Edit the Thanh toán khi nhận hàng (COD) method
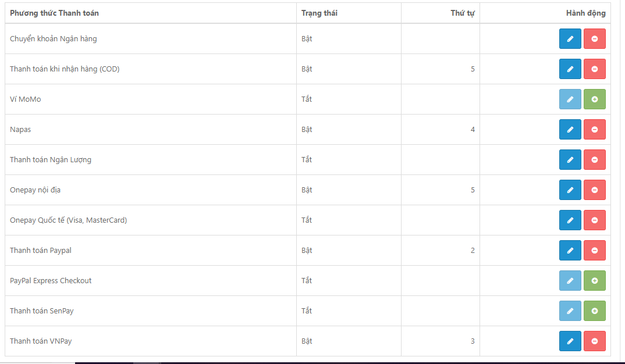The image size is (625, 364). [x=570, y=69]
